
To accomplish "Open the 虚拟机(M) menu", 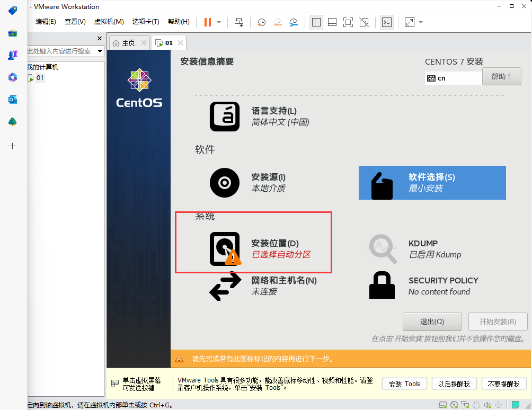I will point(109,22).
